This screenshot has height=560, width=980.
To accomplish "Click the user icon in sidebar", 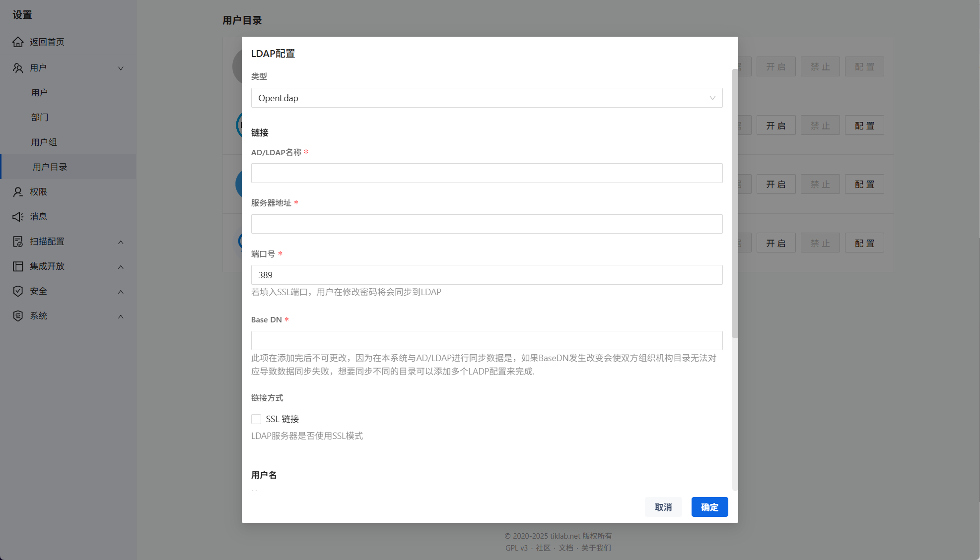I will point(18,68).
